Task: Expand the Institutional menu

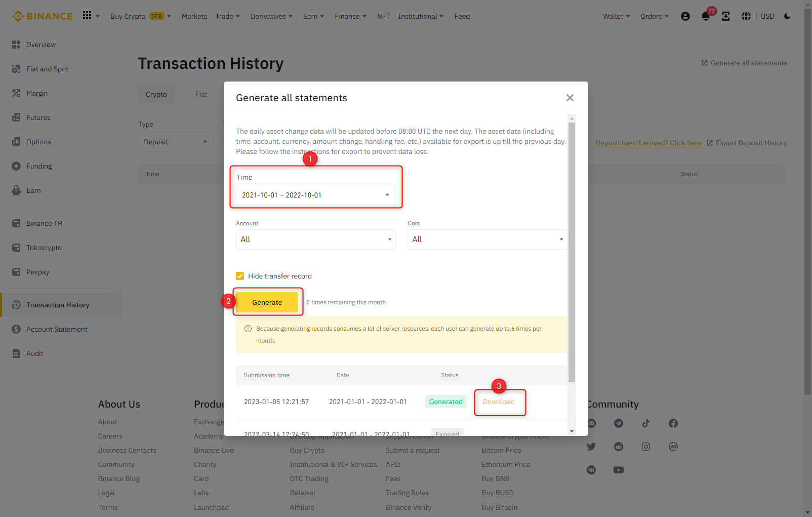Action: click(421, 16)
